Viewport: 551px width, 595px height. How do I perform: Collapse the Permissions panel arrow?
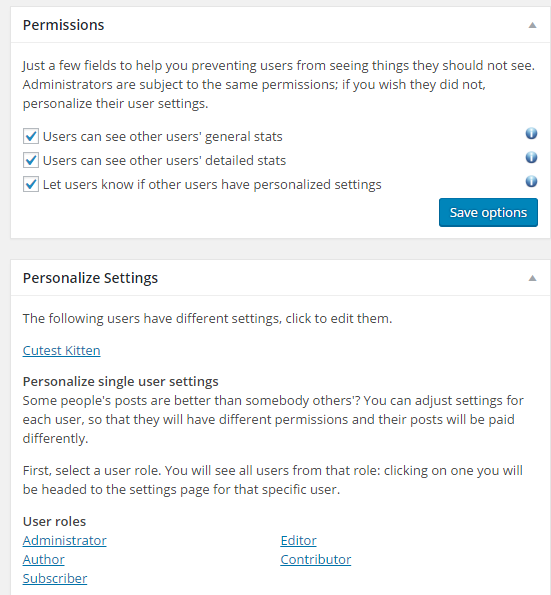[x=532, y=25]
